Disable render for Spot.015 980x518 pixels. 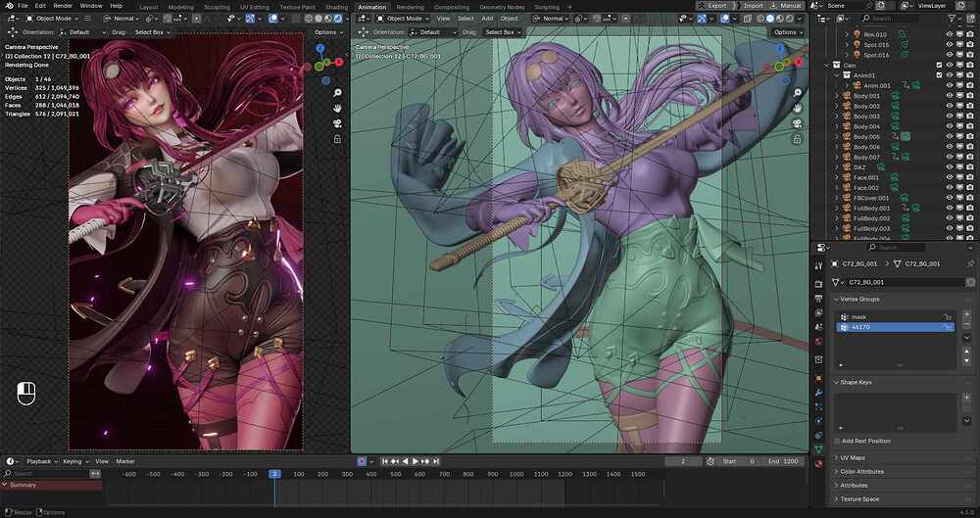(969, 45)
